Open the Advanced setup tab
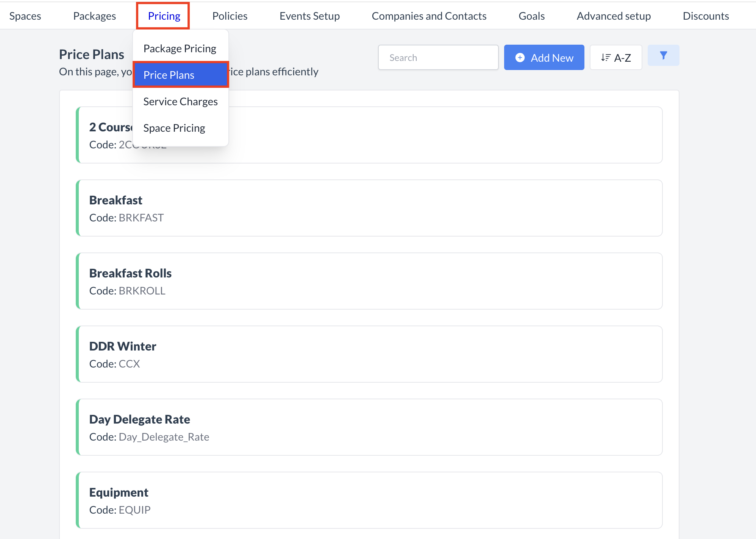 (x=614, y=16)
